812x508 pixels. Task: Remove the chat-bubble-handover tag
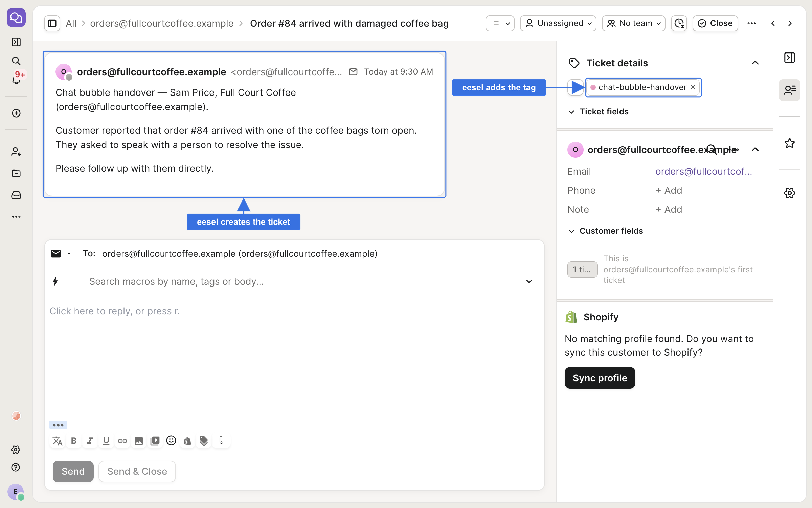693,87
